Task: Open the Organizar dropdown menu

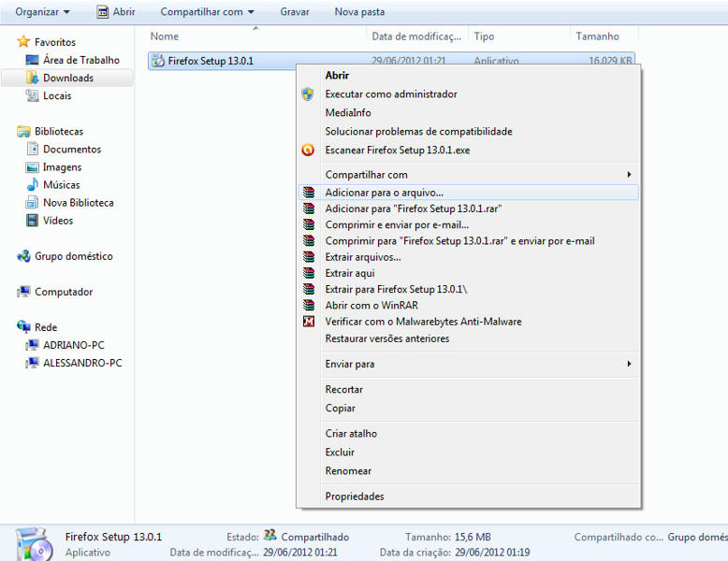Action: (42, 11)
